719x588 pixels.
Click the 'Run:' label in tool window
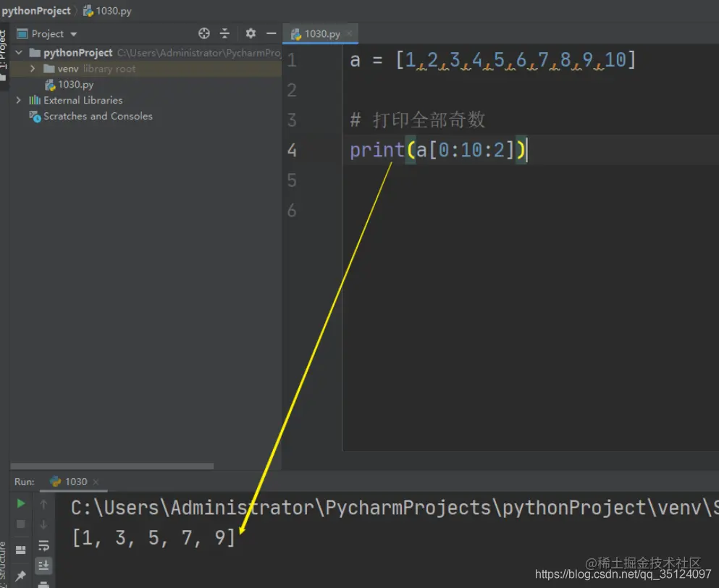[25, 482]
